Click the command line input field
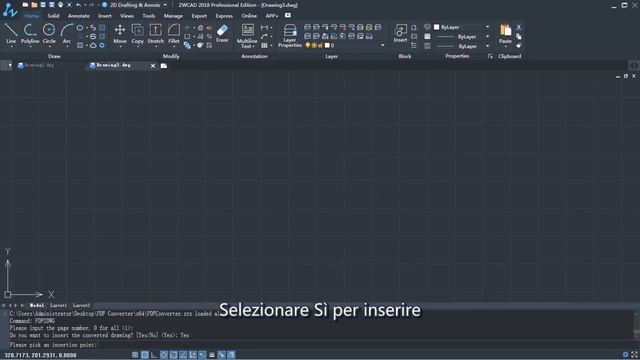This screenshot has height=360, width=640. [x=322, y=345]
